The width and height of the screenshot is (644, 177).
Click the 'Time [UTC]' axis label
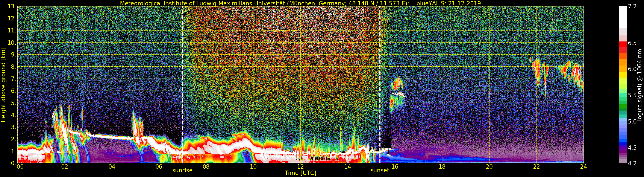[300, 173]
